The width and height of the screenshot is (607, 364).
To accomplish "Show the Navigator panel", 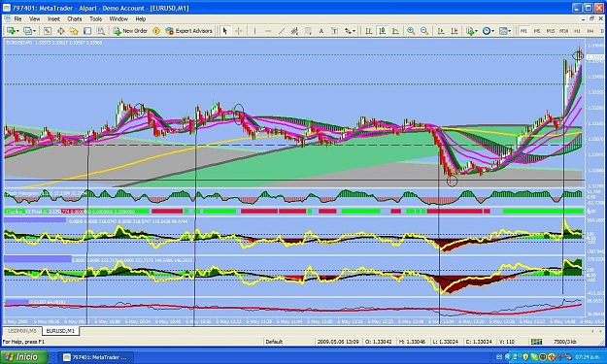I will [x=74, y=31].
